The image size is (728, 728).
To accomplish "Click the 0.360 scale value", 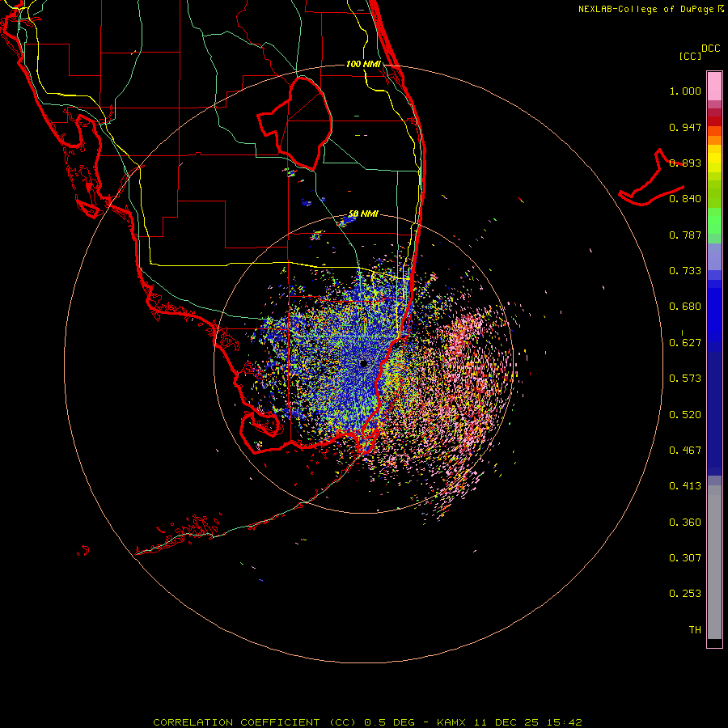I will pyautogui.click(x=685, y=523).
